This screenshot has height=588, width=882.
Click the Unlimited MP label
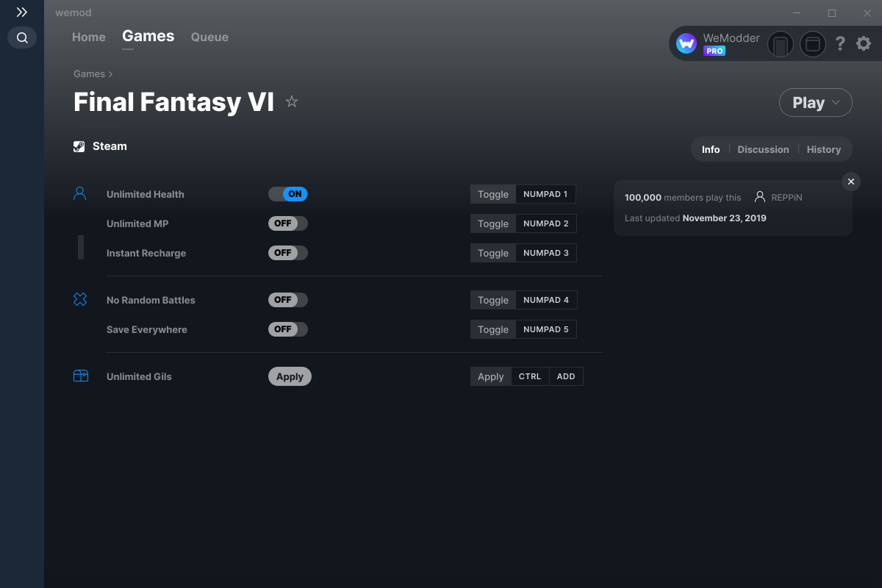pyautogui.click(x=137, y=223)
